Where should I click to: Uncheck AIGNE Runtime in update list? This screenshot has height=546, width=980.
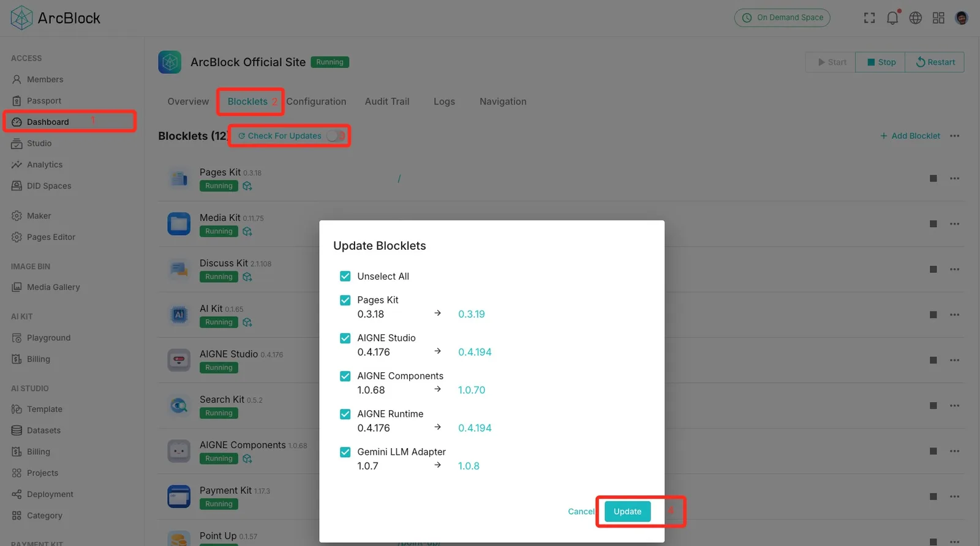(x=345, y=414)
